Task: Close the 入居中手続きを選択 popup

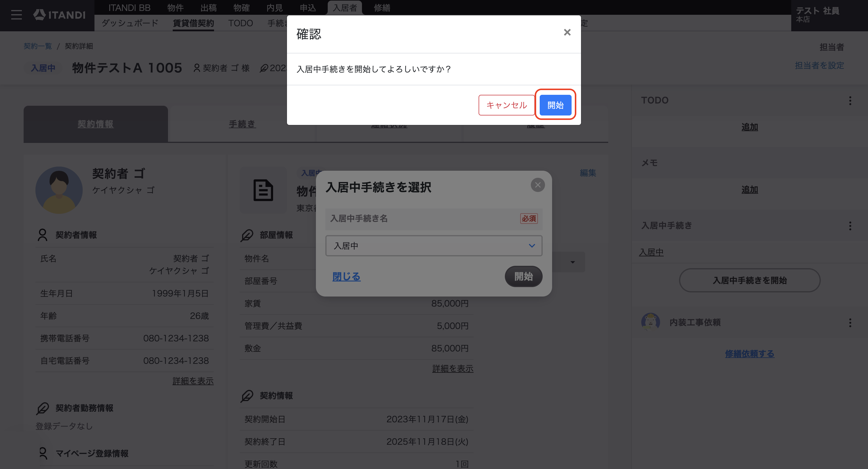Action: point(537,185)
